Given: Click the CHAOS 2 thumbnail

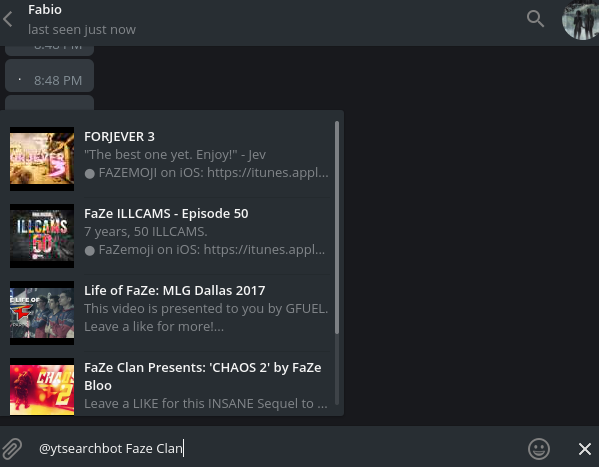Looking at the screenshot, I should [x=42, y=386].
